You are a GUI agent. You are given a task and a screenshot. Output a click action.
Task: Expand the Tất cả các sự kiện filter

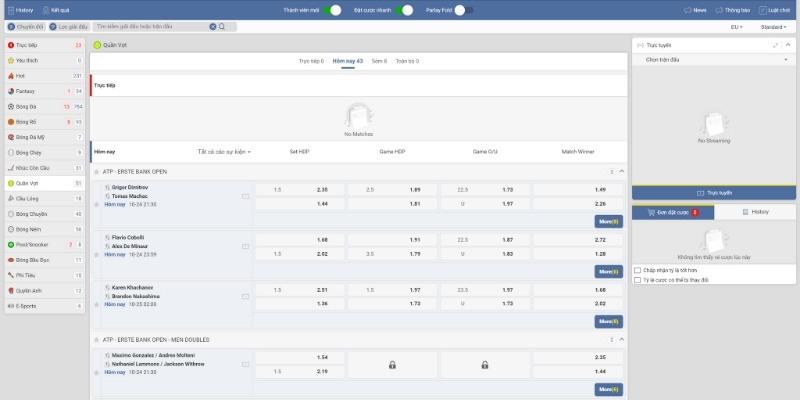coord(224,152)
